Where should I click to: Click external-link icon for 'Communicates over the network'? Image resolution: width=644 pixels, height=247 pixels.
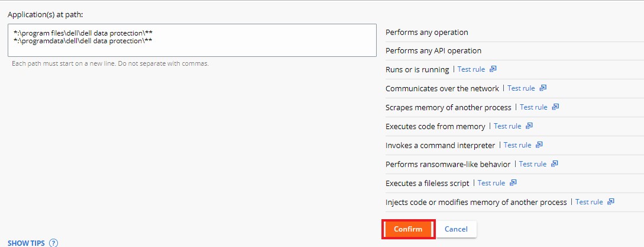pyautogui.click(x=543, y=88)
